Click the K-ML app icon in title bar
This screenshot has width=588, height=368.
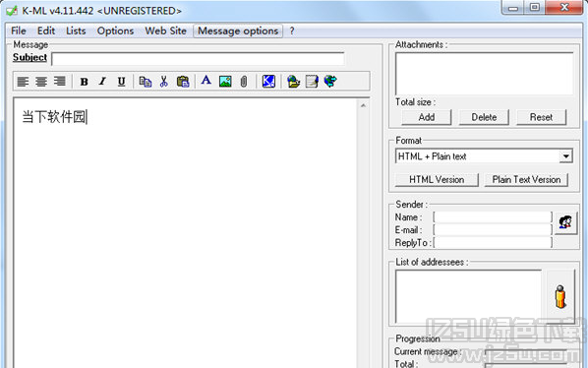(x=12, y=11)
